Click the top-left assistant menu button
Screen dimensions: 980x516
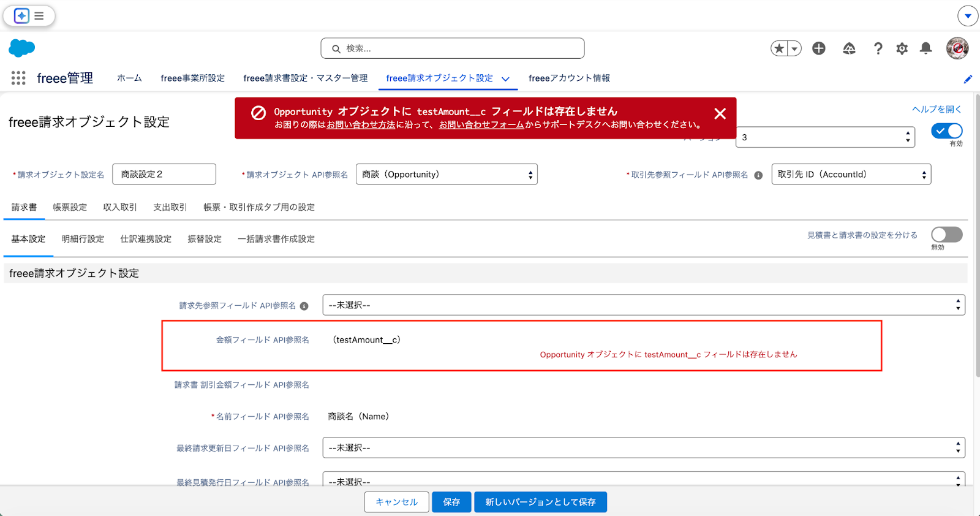(x=29, y=16)
